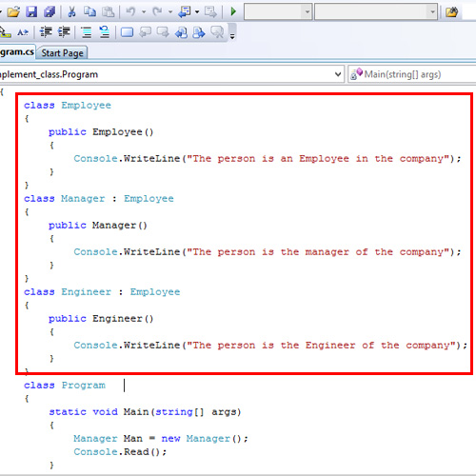Viewport: 476px width, 476px height.
Task: Expand the Undo history dropdown arrow
Action: pos(144,12)
